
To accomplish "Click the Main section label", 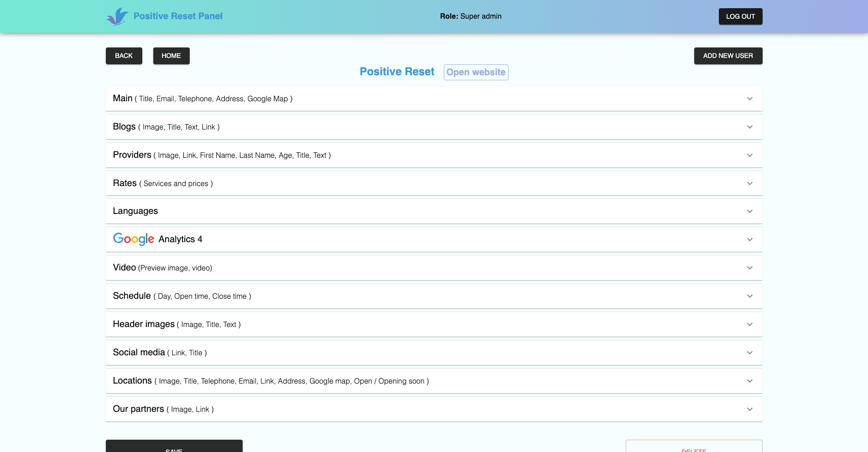I will (x=123, y=99).
